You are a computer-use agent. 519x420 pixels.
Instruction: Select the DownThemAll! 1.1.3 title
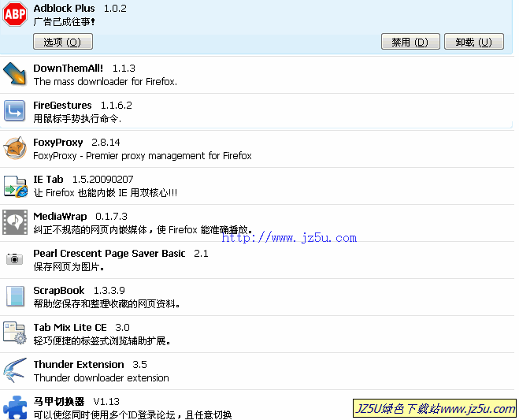[84, 69]
